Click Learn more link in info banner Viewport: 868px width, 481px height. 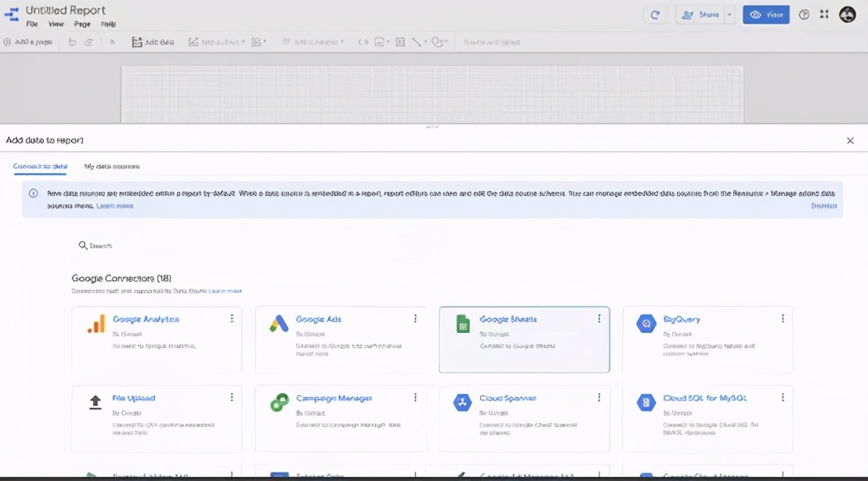(x=114, y=206)
